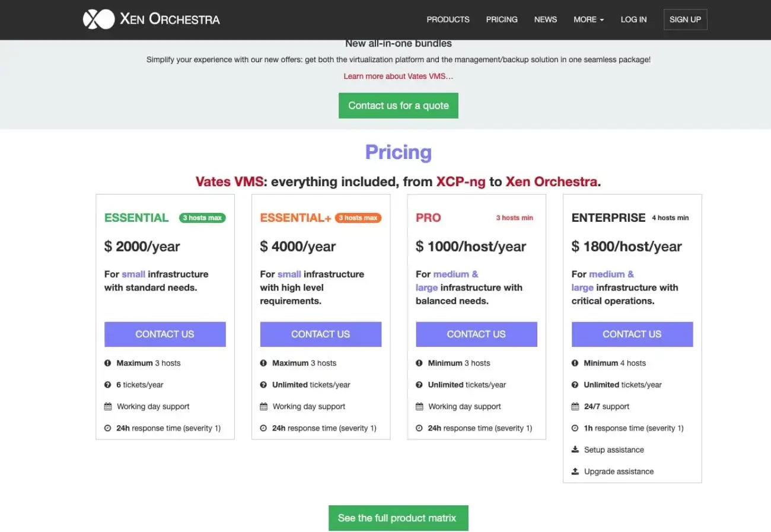
Task: Click CONTACT US in the ENTERPRISE card
Action: point(632,335)
